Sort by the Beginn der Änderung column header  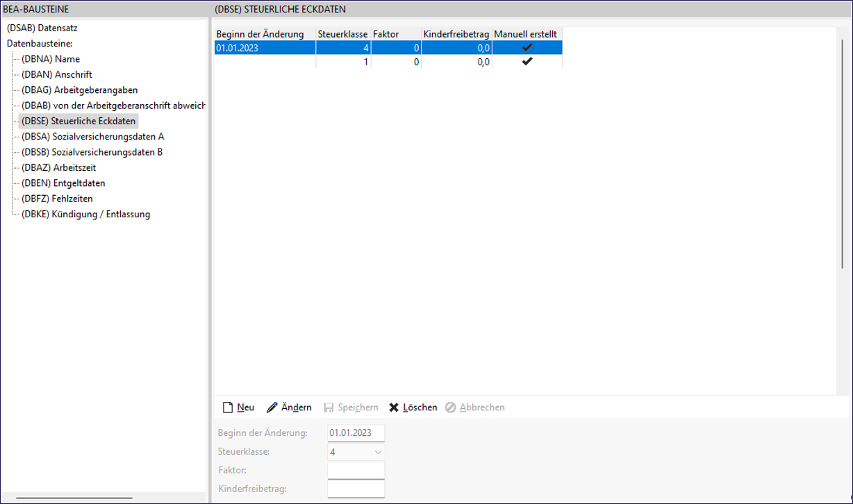pos(265,34)
